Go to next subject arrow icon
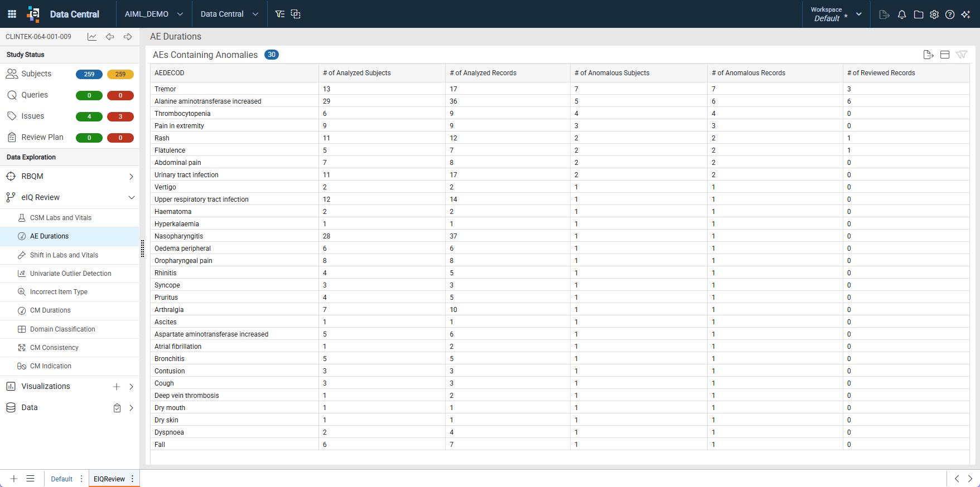 (x=128, y=37)
